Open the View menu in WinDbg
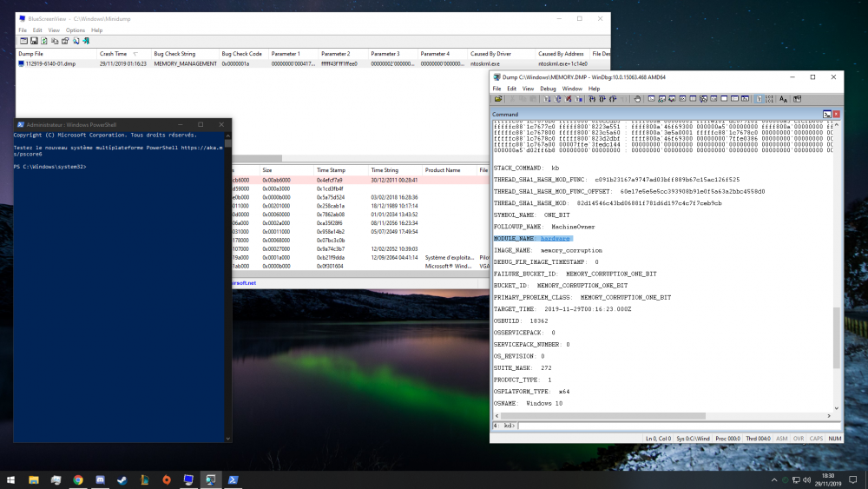 click(528, 89)
